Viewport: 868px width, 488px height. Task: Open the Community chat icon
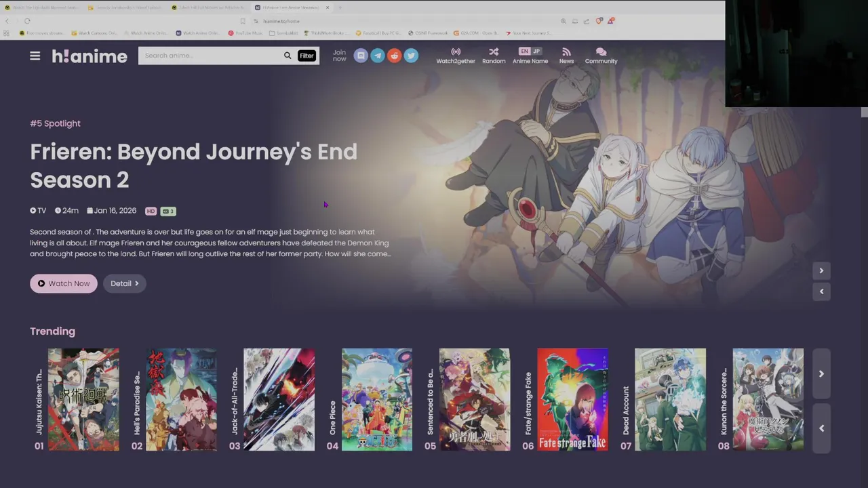tap(601, 52)
